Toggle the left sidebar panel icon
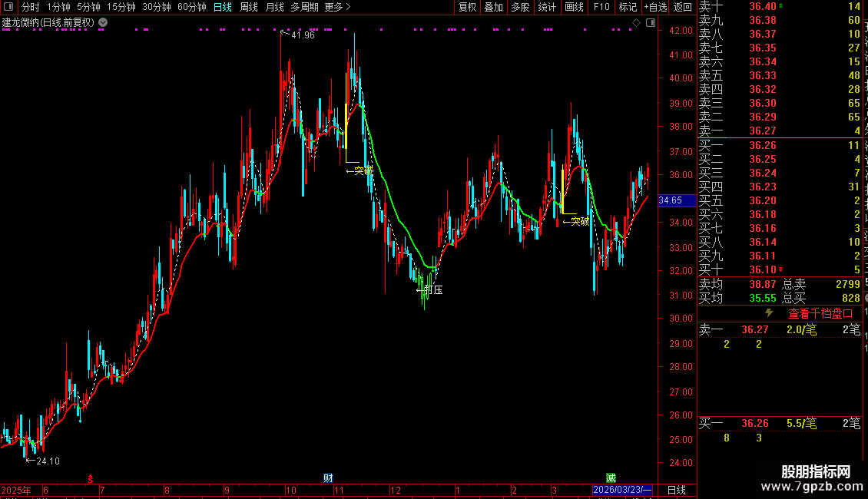 8,7
